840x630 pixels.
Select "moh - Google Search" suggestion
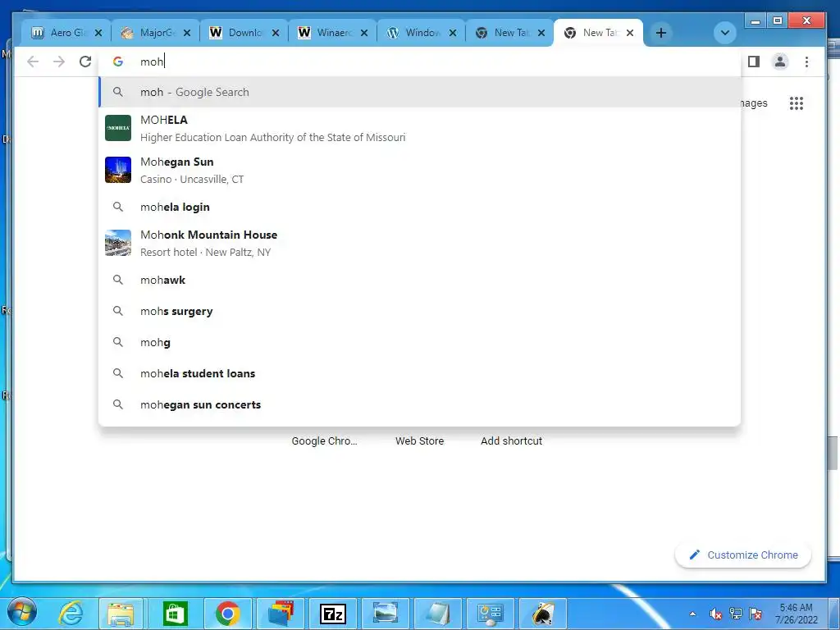(419, 92)
